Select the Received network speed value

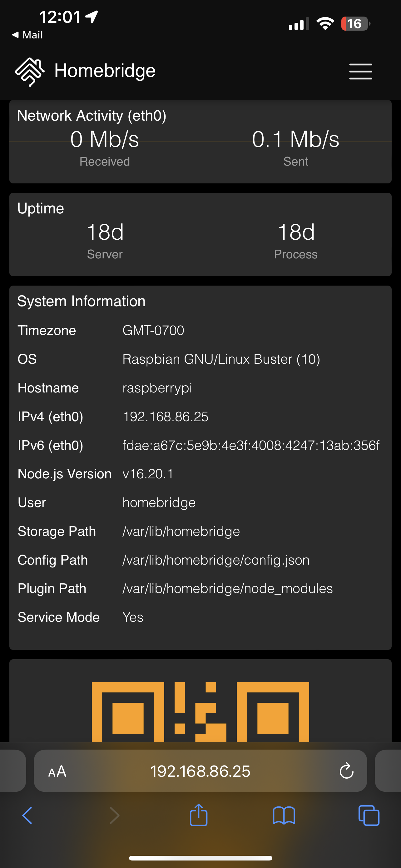(104, 141)
